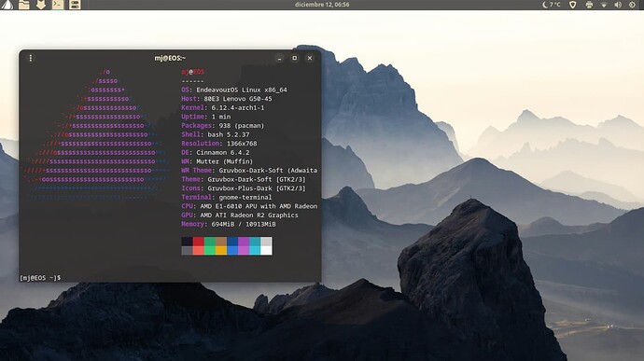Screen dimensions: 644x361
Task: Click the terminal title 'mj@EOS:~'
Action: pos(170,58)
